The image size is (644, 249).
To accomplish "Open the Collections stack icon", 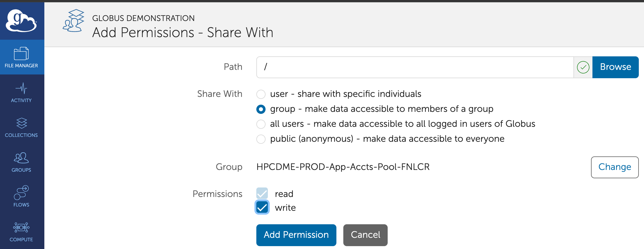I will point(21,123).
